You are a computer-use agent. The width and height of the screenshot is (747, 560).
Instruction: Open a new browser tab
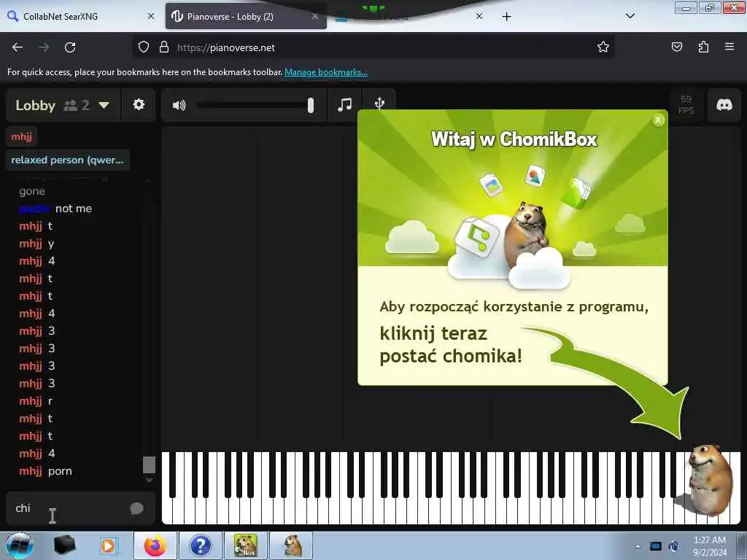click(x=506, y=17)
